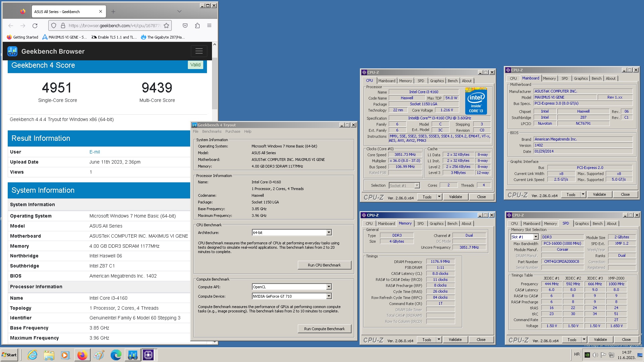Click the Geekbench Browser logo icon

pyautogui.click(x=12, y=51)
